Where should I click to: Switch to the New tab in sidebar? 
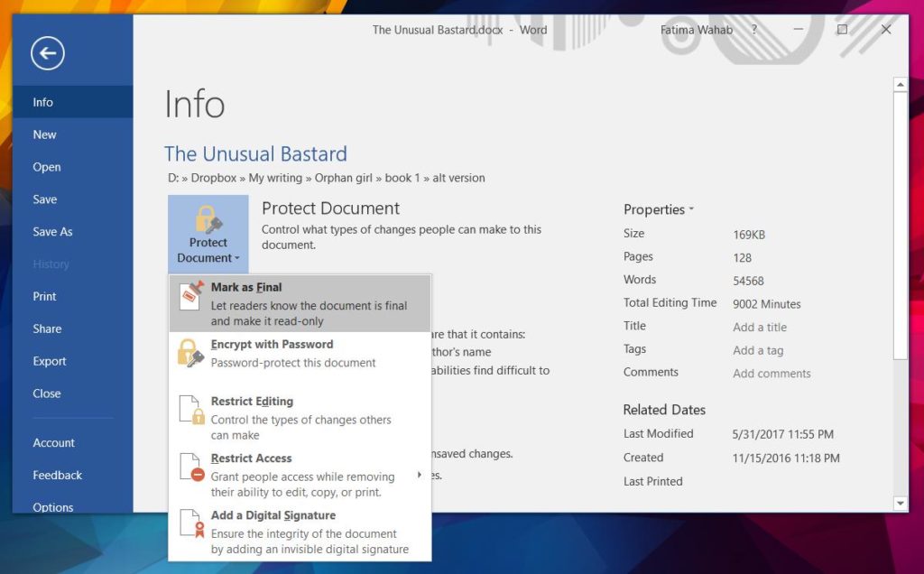(44, 134)
